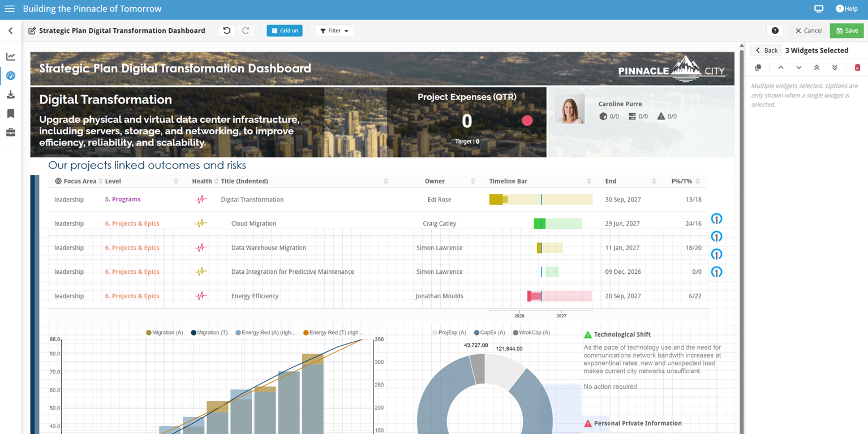
Task: Open the download icon in sidebar
Action: (x=11, y=94)
